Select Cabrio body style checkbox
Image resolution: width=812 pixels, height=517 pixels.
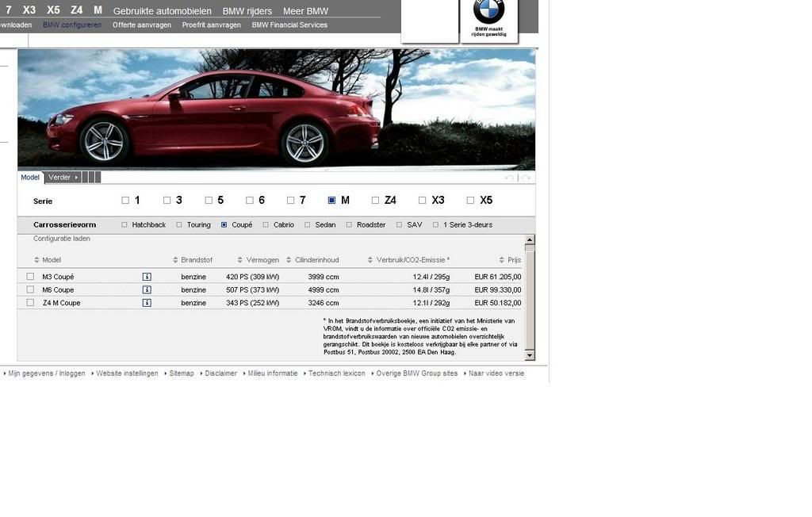tap(266, 225)
